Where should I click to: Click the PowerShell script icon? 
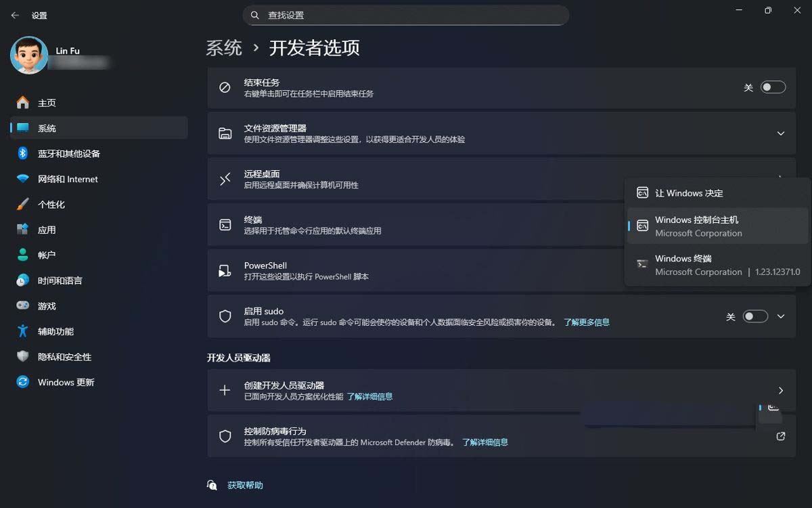[x=225, y=271]
